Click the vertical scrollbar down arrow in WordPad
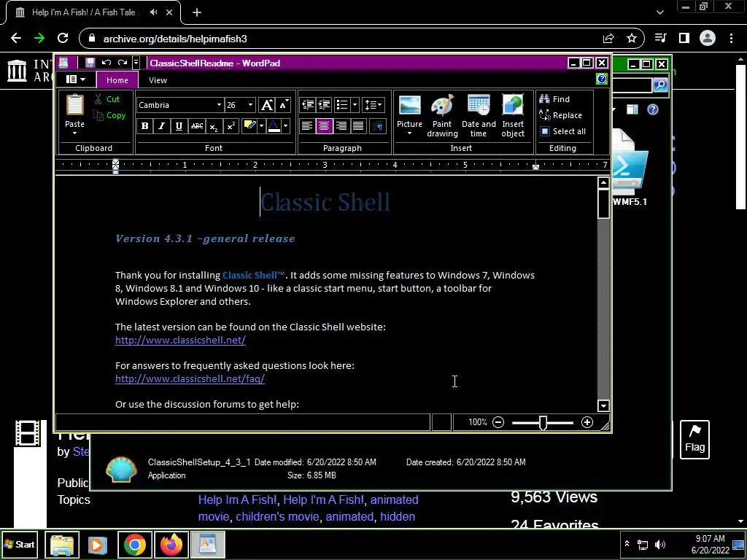Screen dimensions: 747x560 (x=603, y=405)
